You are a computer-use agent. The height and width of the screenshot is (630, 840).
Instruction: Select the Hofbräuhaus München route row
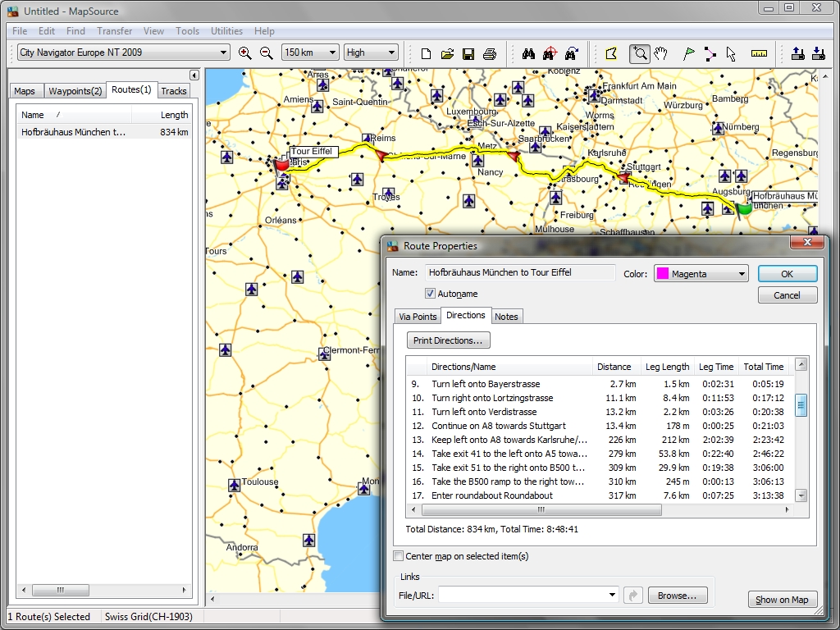pyautogui.click(x=104, y=132)
